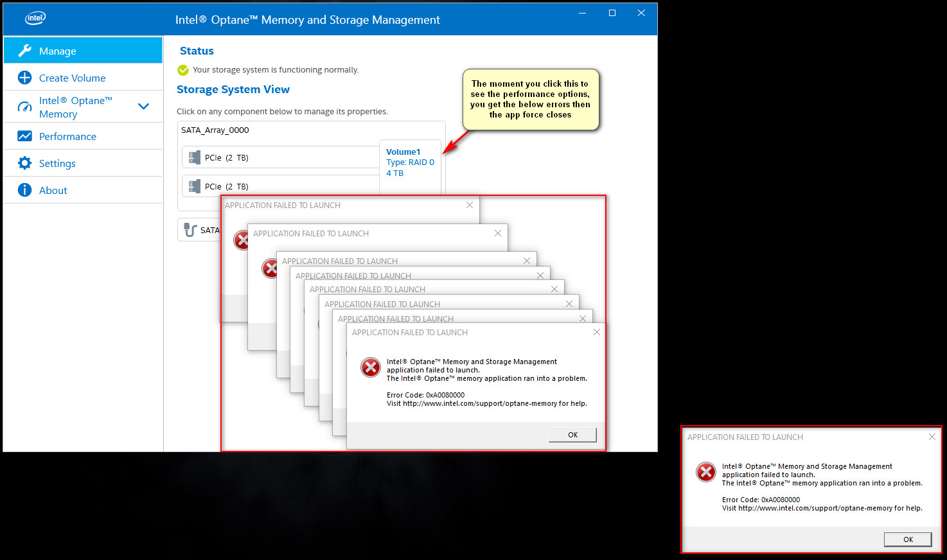This screenshot has width=947, height=560.
Task: Click OK in the separate lower-right dialog
Action: coord(908,539)
